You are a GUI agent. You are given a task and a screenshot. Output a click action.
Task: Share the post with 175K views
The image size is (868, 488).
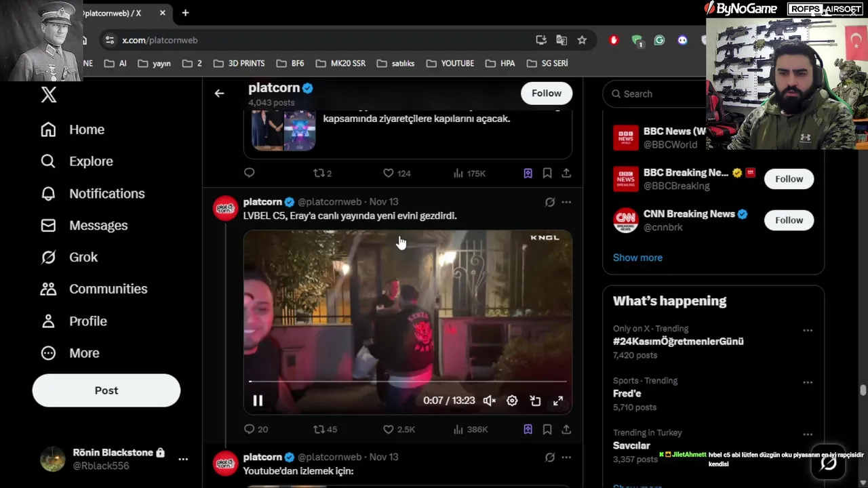tap(566, 173)
